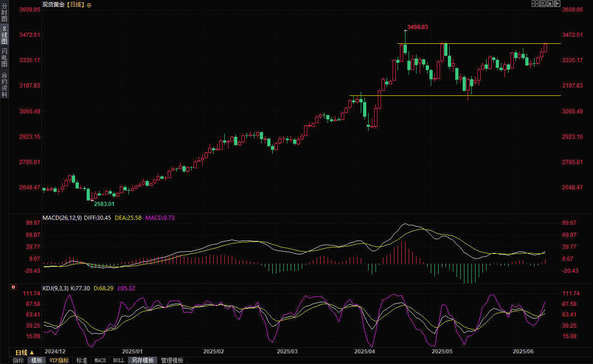The height and width of the screenshot is (364, 593).
Task: Click the 2025/04 date on time axis
Action: tap(364, 351)
